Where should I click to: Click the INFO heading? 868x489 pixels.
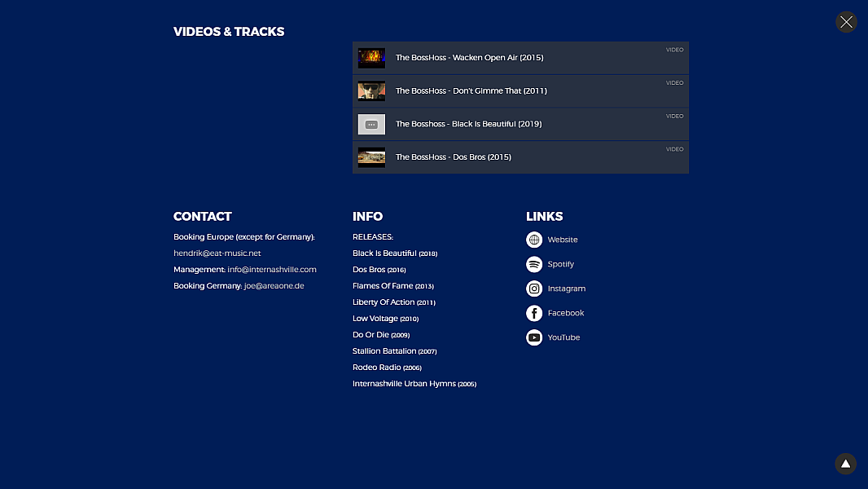pyautogui.click(x=367, y=217)
